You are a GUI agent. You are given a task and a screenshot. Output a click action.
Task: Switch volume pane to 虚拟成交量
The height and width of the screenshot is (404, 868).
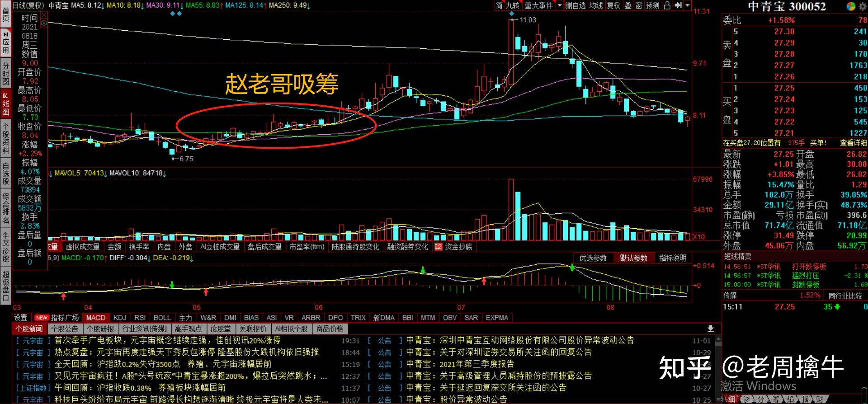point(83,247)
